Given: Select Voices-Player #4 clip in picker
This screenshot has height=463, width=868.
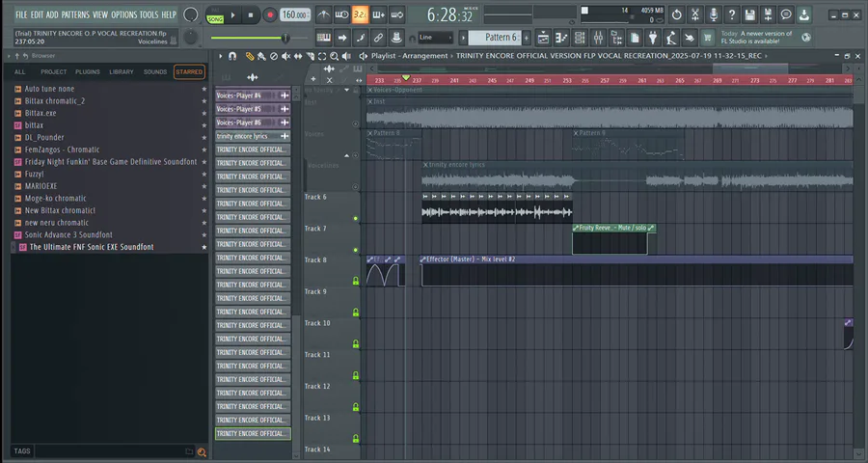Looking at the screenshot, I should pos(253,95).
